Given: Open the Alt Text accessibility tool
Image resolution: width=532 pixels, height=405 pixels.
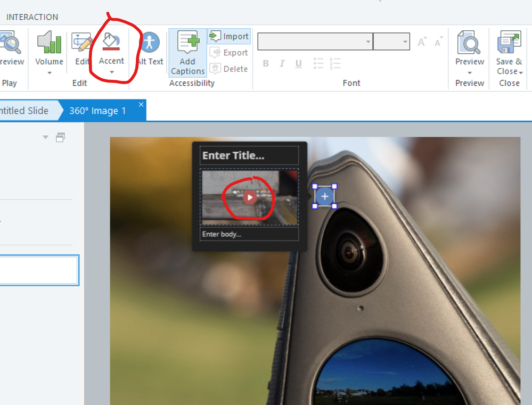Looking at the screenshot, I should [150, 47].
